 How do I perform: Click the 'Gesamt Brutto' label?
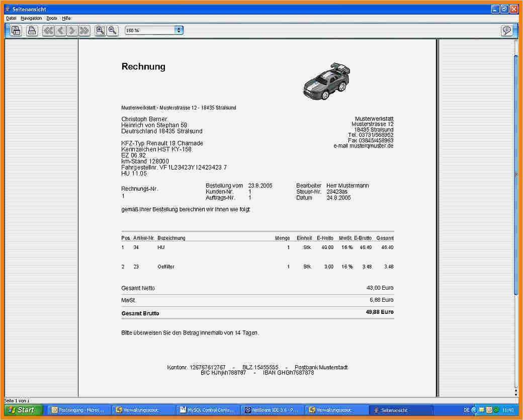[x=140, y=313]
